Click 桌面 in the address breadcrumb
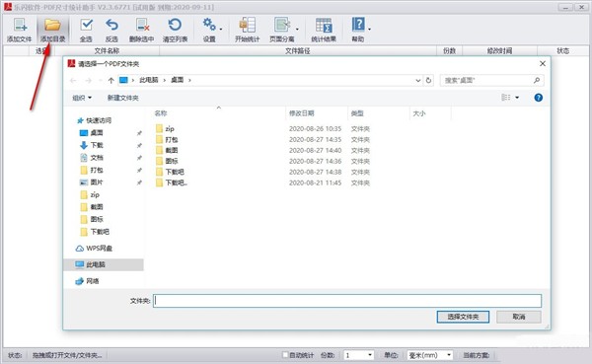592x364 pixels. pos(177,80)
